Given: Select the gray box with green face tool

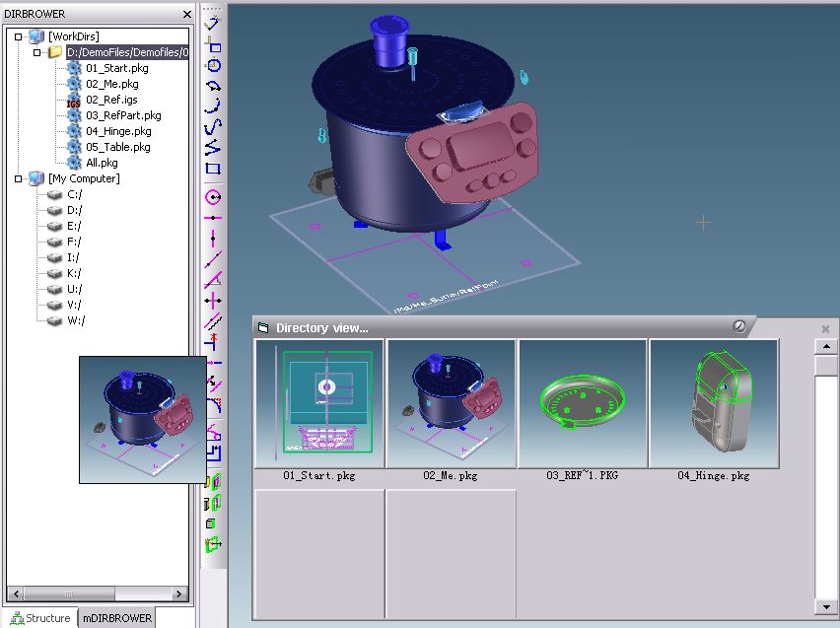Looking at the screenshot, I should [x=212, y=523].
